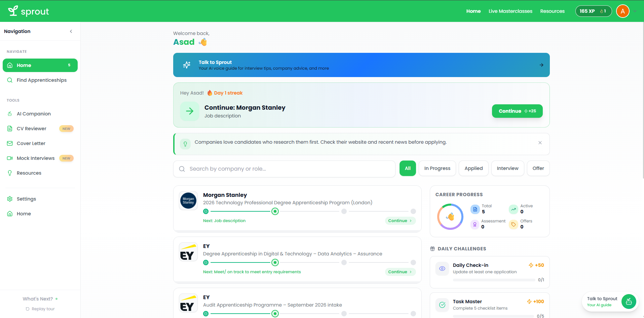Image resolution: width=644 pixels, height=318 pixels.
Task: Select Home in the top header menu
Action: point(473,11)
